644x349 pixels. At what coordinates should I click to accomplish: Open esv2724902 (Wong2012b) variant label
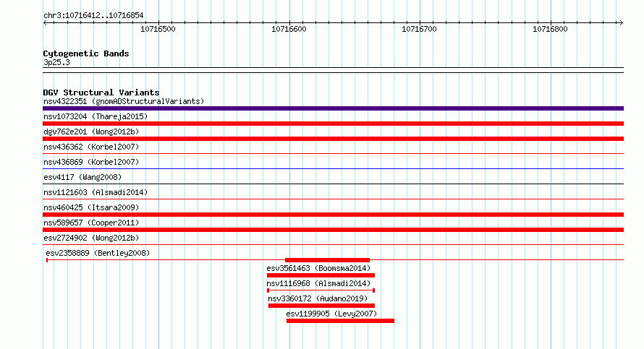[x=91, y=238]
